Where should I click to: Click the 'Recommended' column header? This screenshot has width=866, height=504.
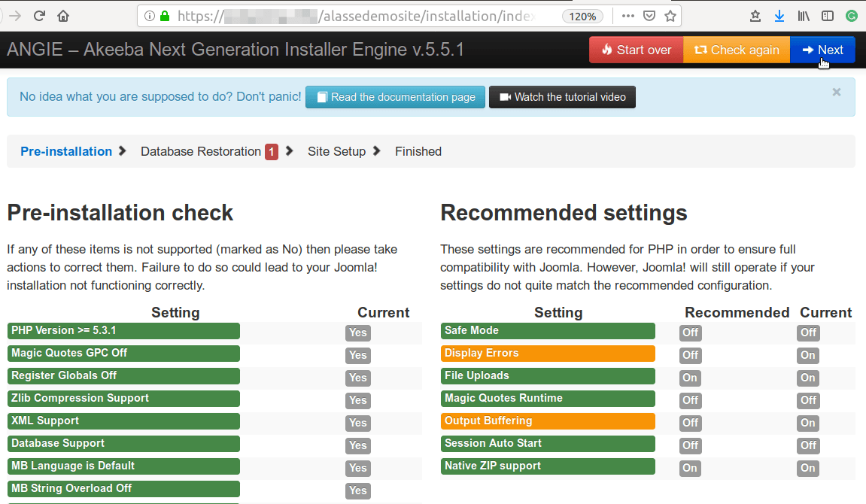[x=737, y=312]
